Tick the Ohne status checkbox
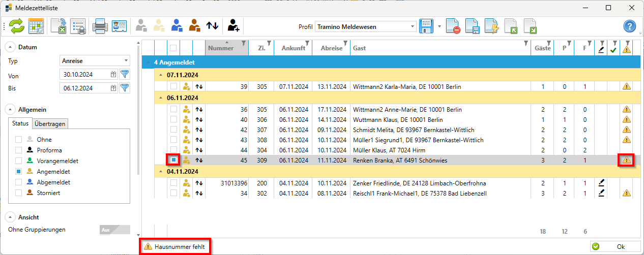 pyautogui.click(x=19, y=139)
